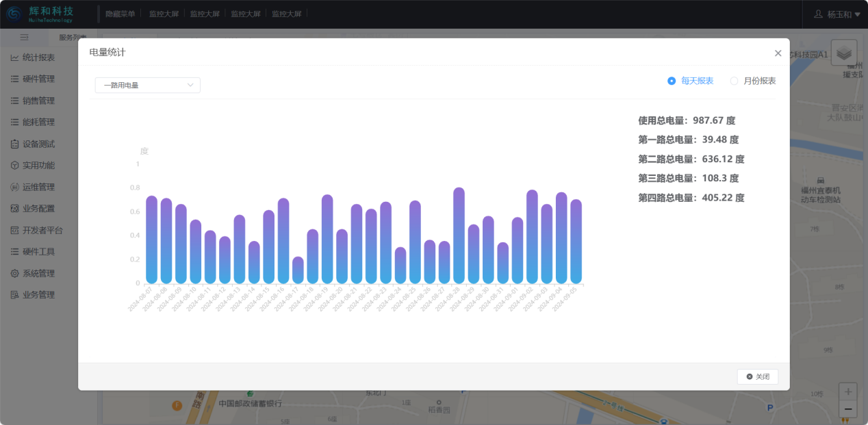Viewport: 868px width, 425px height.
Task: Open the 一路用电量 dropdown
Action: point(147,85)
